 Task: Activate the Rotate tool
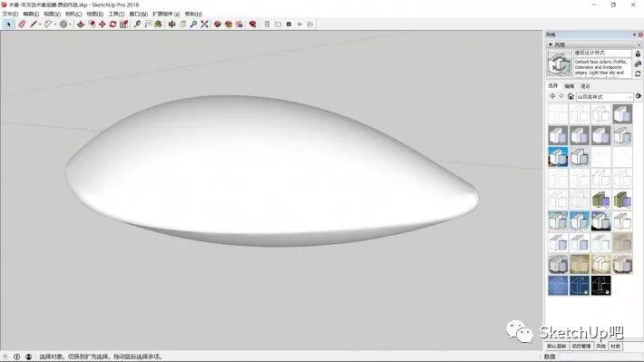tap(113, 24)
